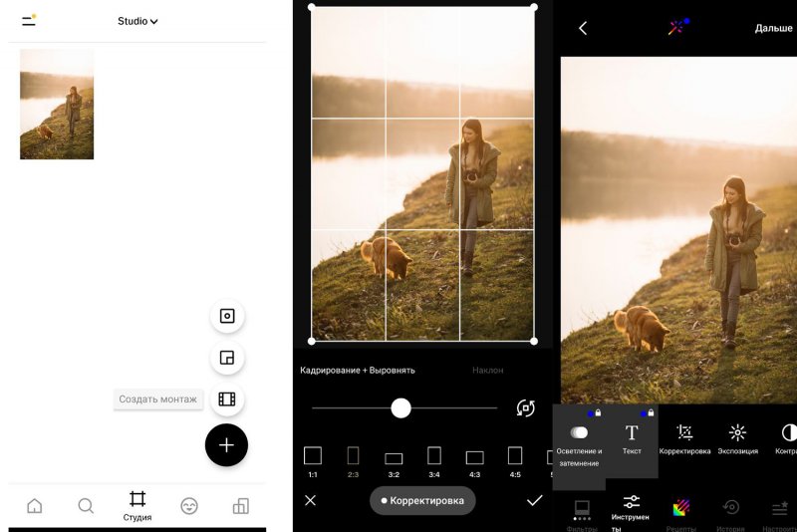Confirm the crop with the checkmark
Screen dimensions: 797x532
tap(534, 500)
